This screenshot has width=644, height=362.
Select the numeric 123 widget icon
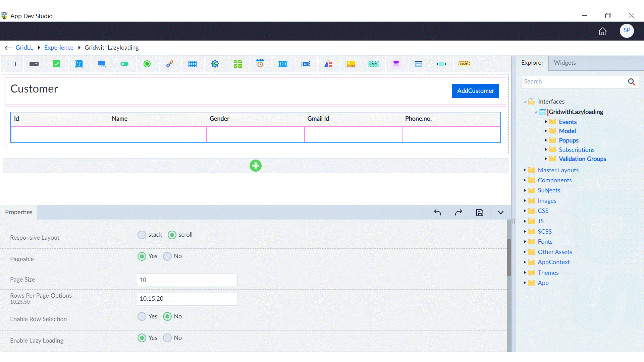pos(283,64)
